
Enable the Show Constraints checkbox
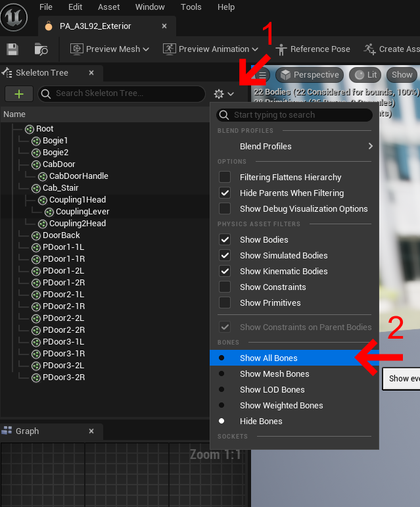coord(225,287)
